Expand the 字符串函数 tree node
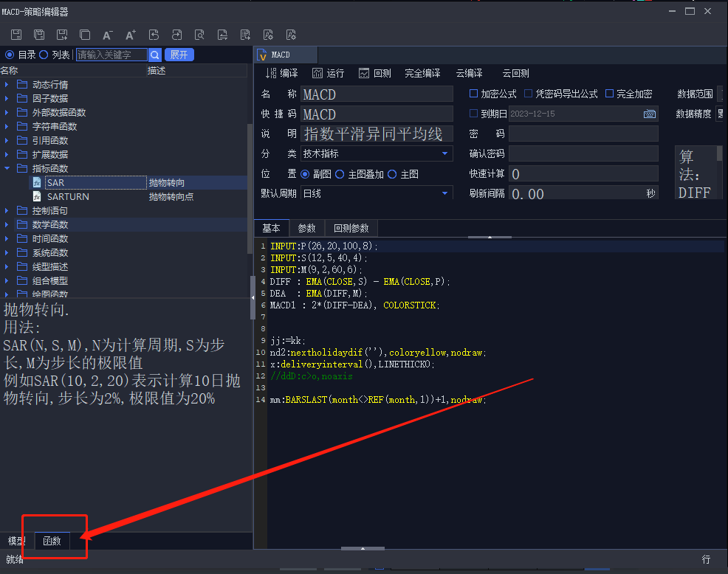728x574 pixels. coord(7,126)
